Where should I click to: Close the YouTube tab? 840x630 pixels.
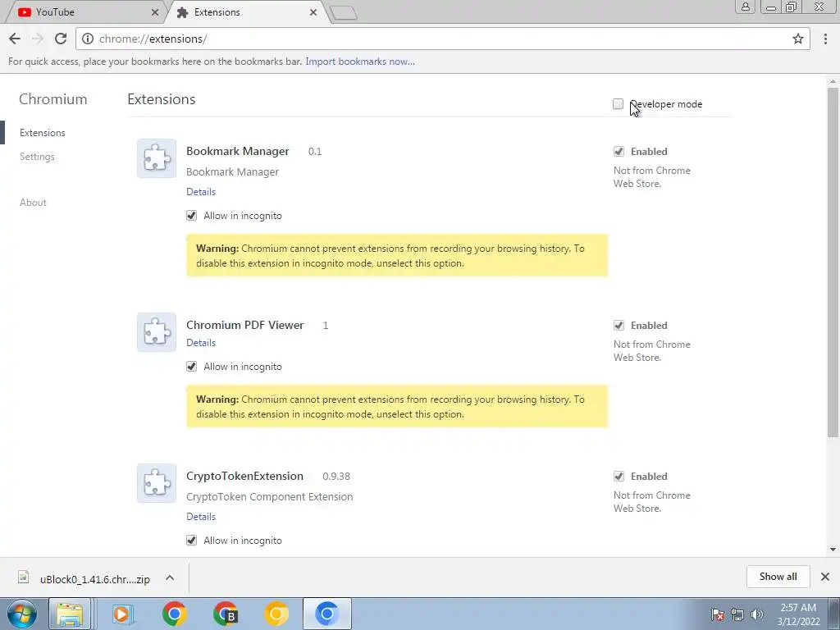click(155, 11)
